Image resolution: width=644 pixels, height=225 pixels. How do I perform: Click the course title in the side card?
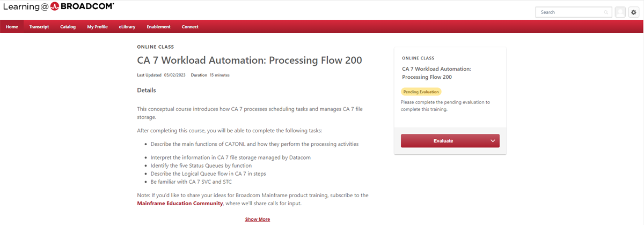(436, 73)
